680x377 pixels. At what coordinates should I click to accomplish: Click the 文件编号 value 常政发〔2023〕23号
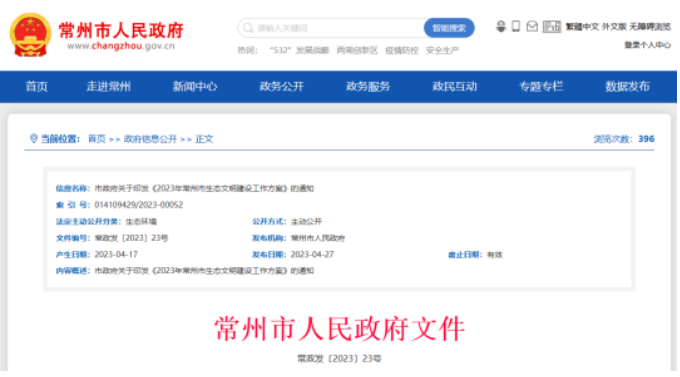(131, 238)
